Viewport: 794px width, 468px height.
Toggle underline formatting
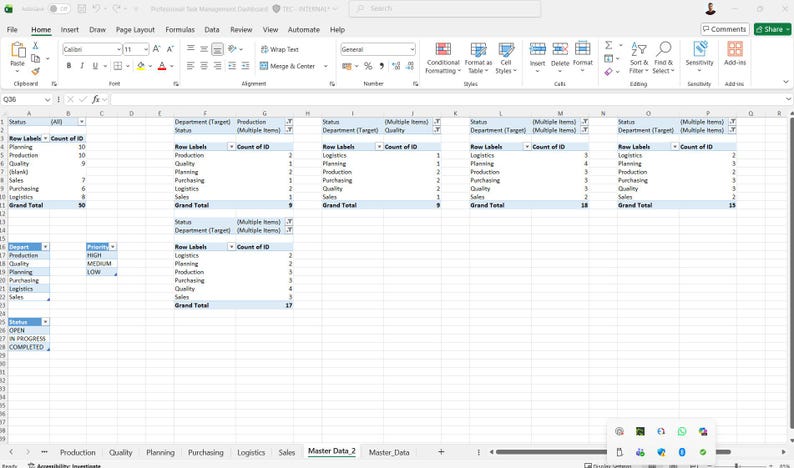point(95,66)
